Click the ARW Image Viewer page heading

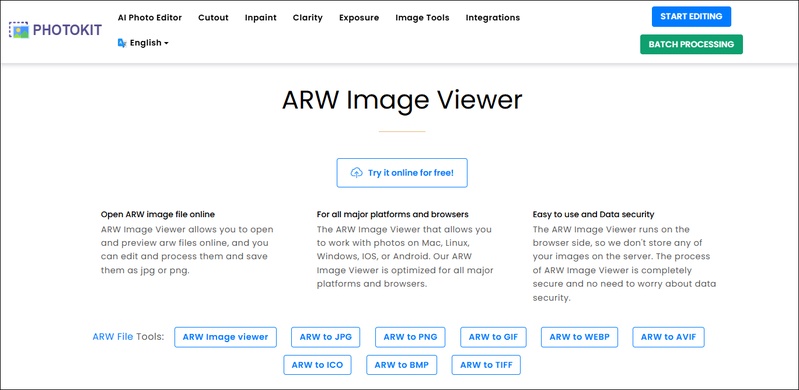(x=402, y=100)
